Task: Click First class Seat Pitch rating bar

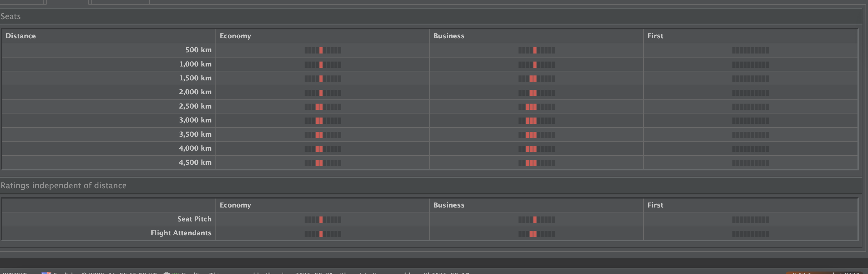Action: tap(750, 220)
